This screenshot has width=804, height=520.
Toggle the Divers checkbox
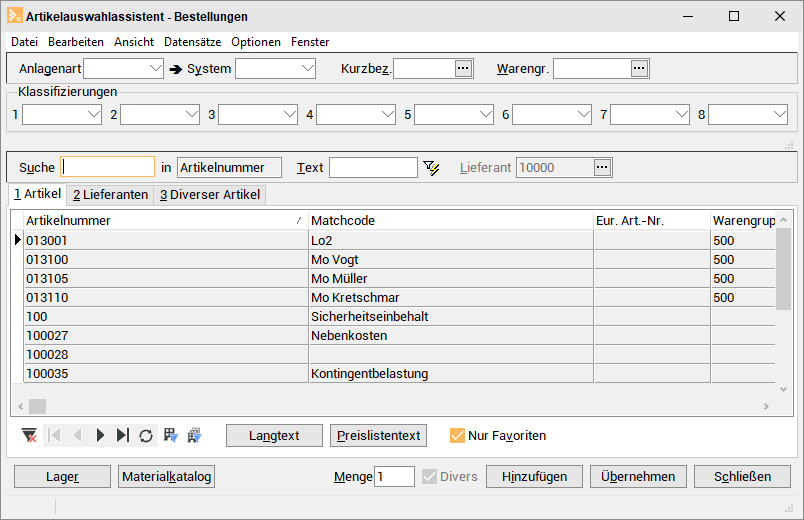coord(429,476)
